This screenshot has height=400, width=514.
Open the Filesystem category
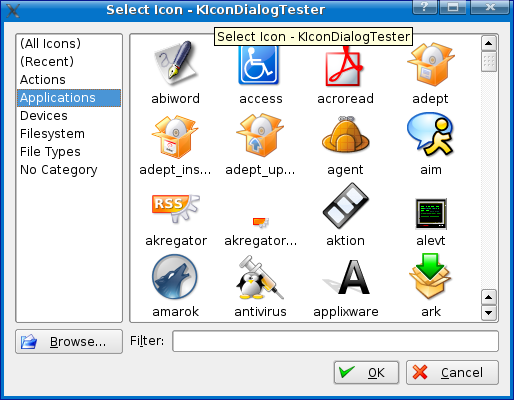pyautogui.click(x=69, y=133)
